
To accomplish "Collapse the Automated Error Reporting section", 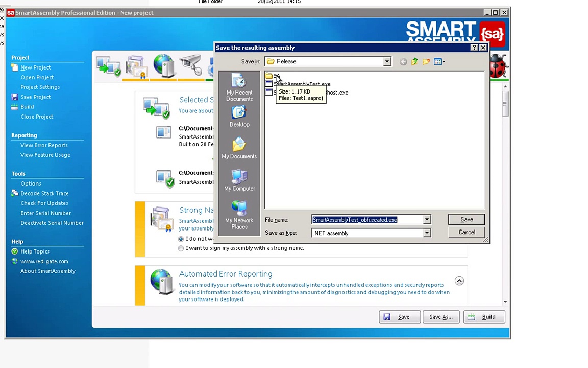I will point(459,281).
